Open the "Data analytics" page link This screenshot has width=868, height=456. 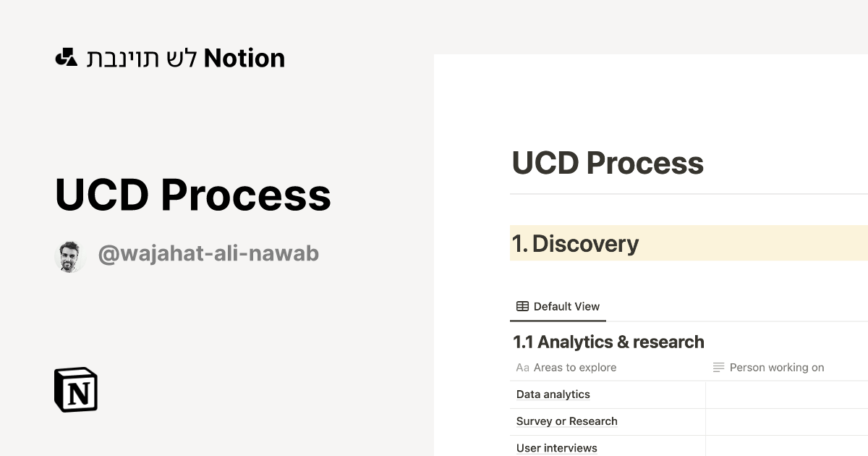553,394
